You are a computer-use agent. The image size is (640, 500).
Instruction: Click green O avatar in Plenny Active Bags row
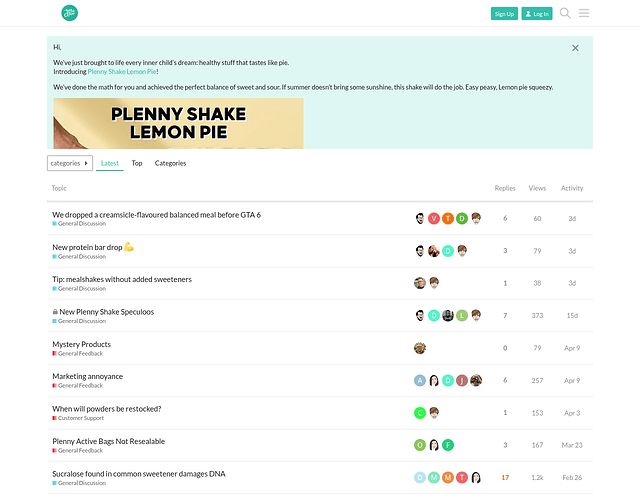tap(420, 445)
